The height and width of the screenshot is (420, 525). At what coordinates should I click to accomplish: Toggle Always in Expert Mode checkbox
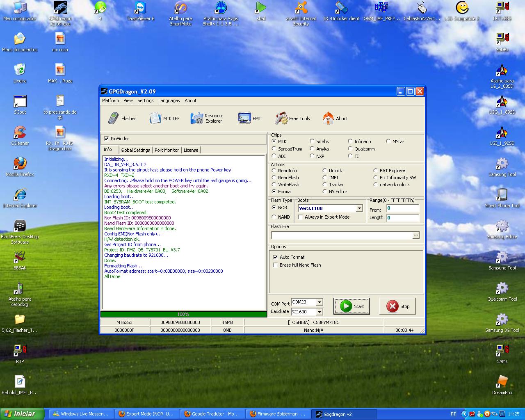[300, 217]
